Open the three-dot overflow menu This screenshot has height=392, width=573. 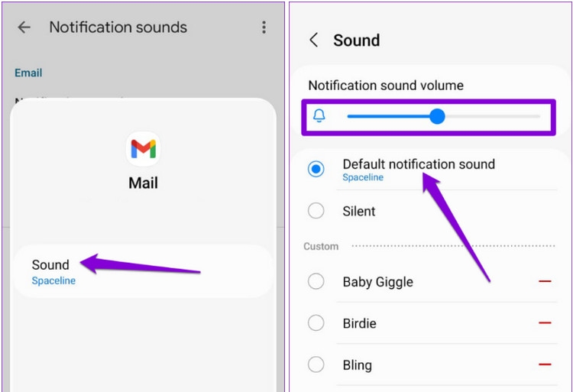pyautogui.click(x=264, y=28)
